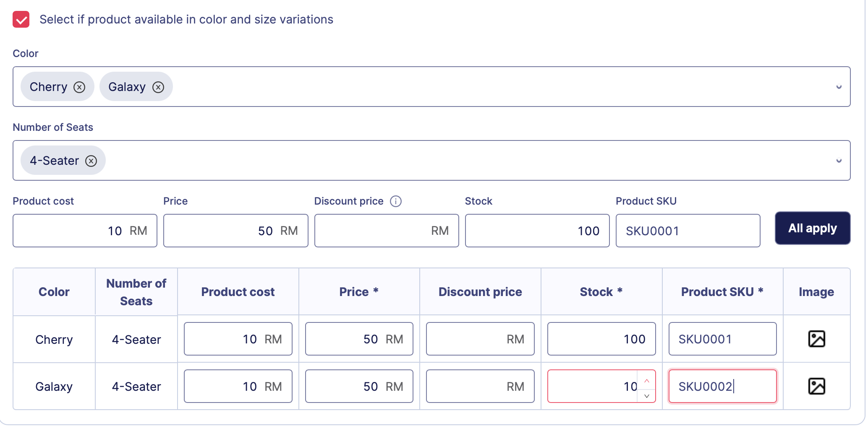868x426 pixels.
Task: Click the Galaxy row SKU0002 field
Action: 722,386
